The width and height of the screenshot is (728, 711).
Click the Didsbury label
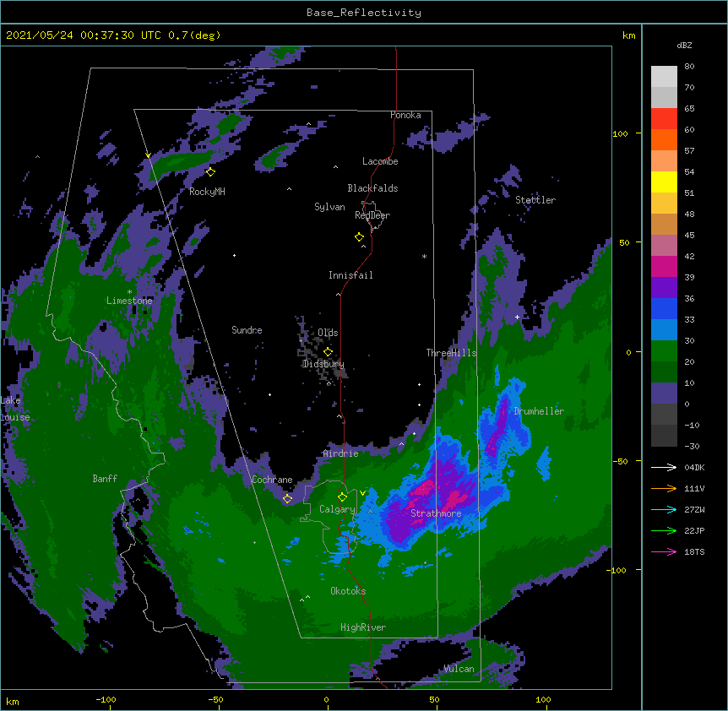[323, 364]
